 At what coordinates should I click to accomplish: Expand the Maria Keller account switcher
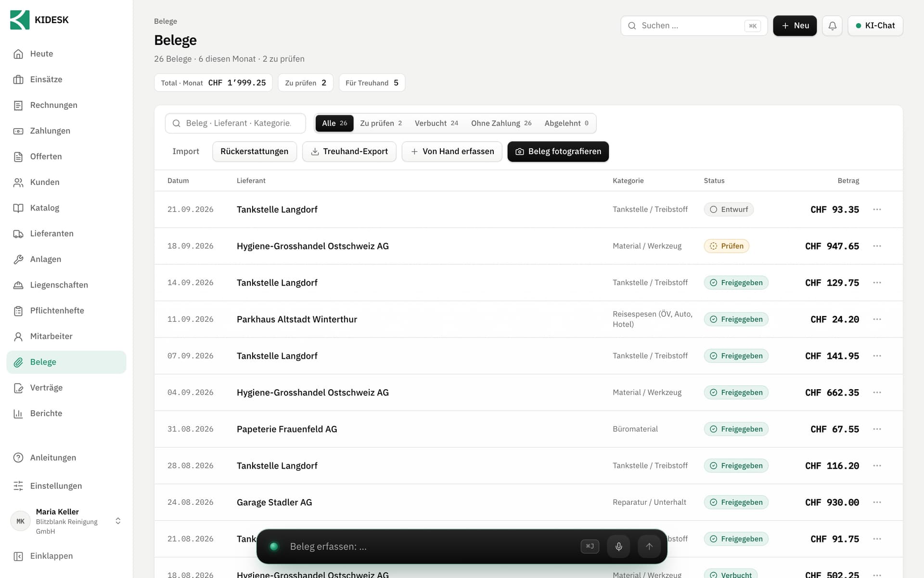(66, 521)
